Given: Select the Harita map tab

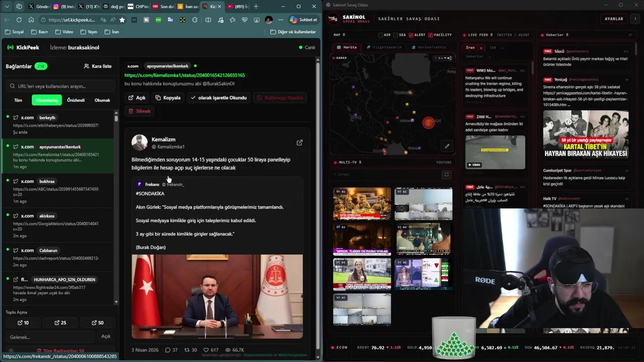Looking at the screenshot, I should click(x=347, y=47).
